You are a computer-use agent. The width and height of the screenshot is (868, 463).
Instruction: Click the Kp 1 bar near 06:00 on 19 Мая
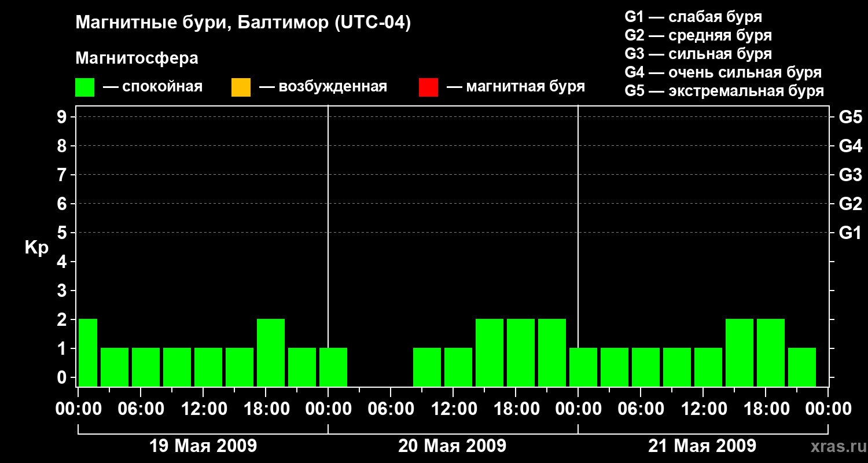146,367
